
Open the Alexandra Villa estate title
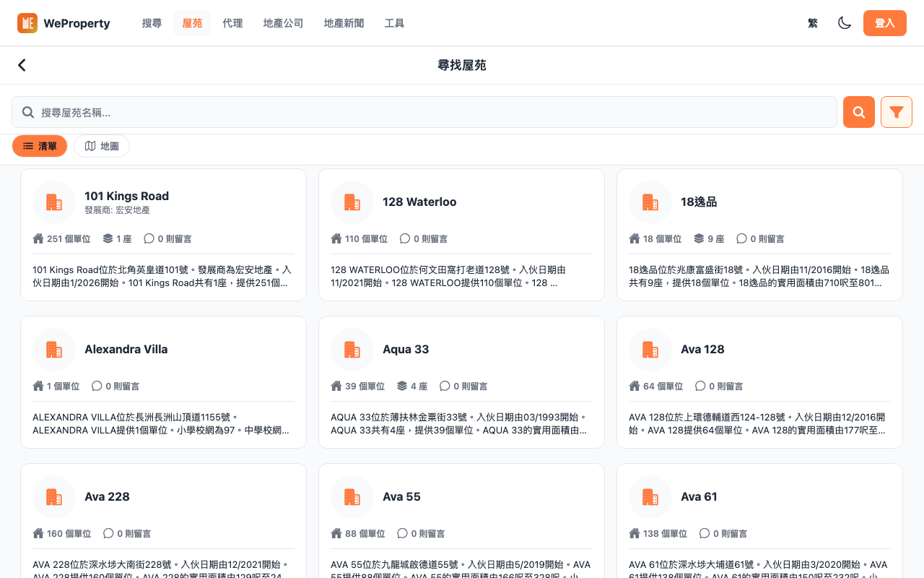coord(126,350)
